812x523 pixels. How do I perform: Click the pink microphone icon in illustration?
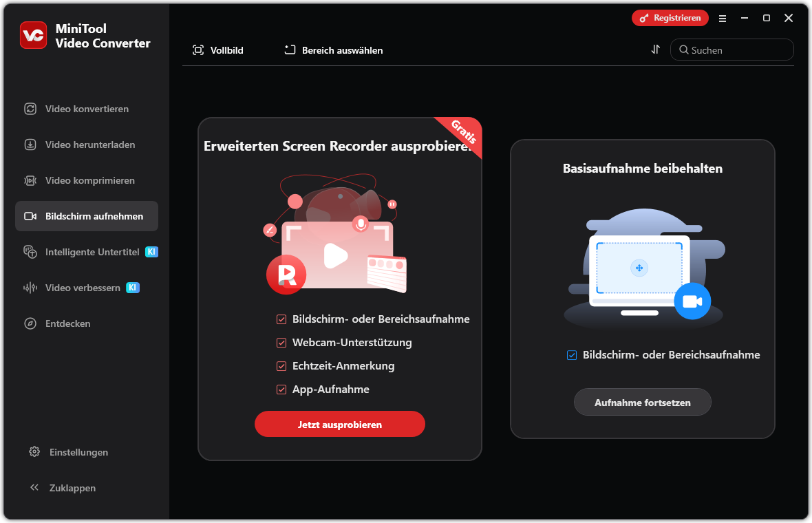pyautogui.click(x=361, y=224)
